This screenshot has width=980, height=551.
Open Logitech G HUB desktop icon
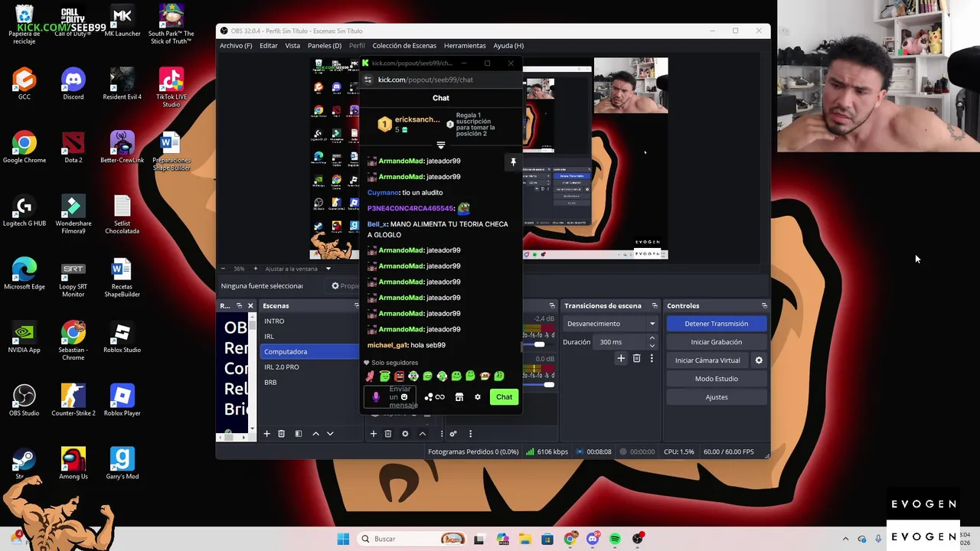pyautogui.click(x=24, y=210)
